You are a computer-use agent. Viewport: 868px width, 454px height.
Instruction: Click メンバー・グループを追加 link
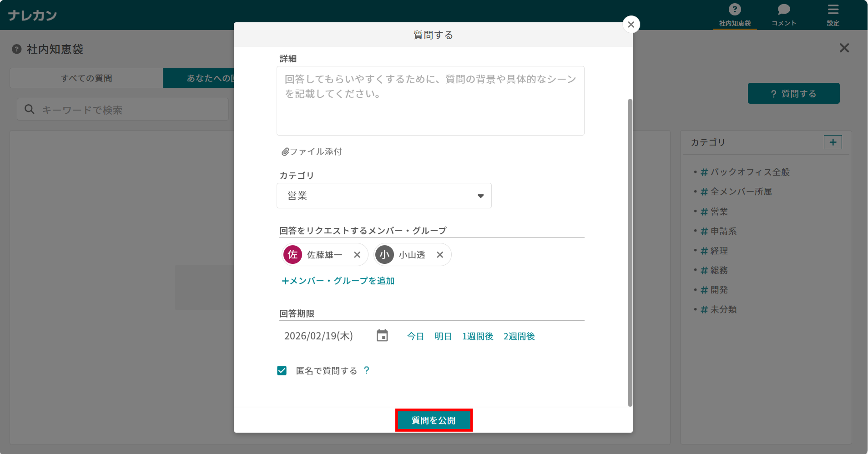[x=338, y=281]
